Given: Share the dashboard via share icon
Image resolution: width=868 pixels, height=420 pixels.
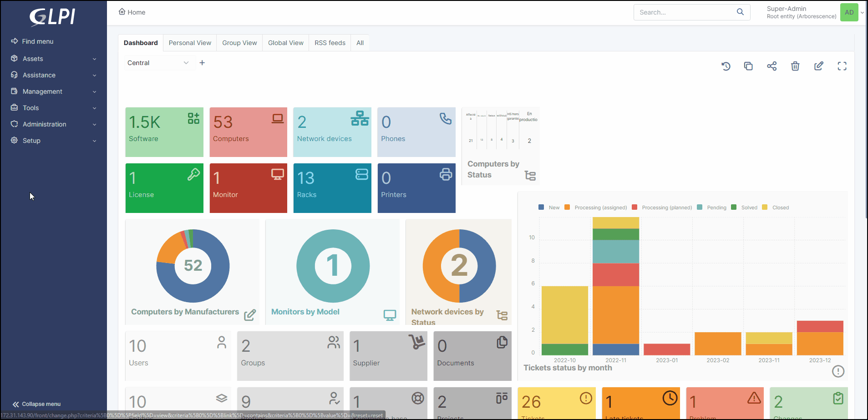Looking at the screenshot, I should (x=772, y=66).
